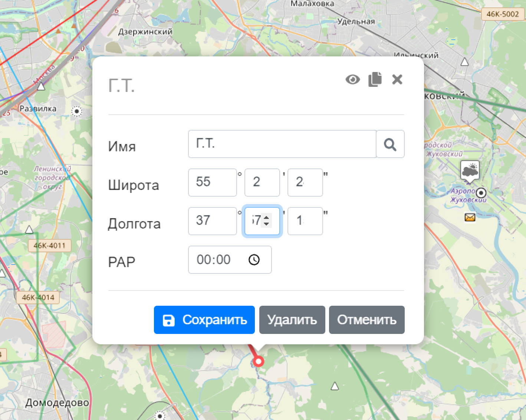Screen dimensions: 526x420
Task: Click the latitude degrees field
Action: click(x=212, y=183)
